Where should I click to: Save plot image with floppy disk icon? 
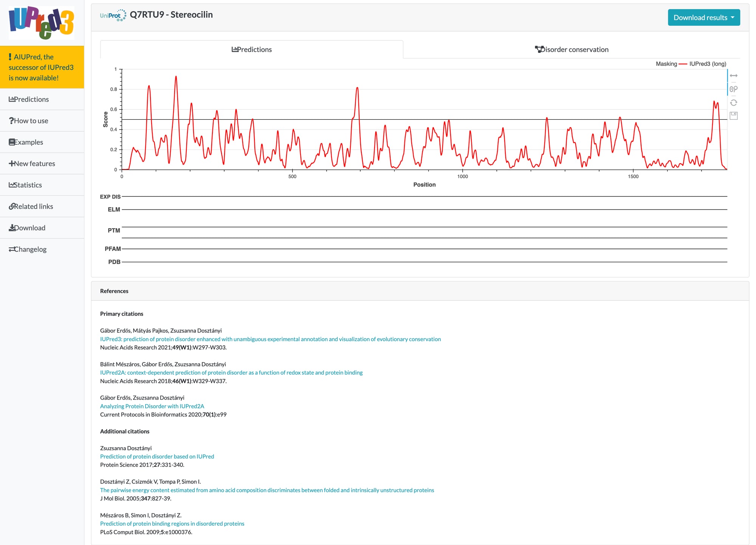(733, 116)
